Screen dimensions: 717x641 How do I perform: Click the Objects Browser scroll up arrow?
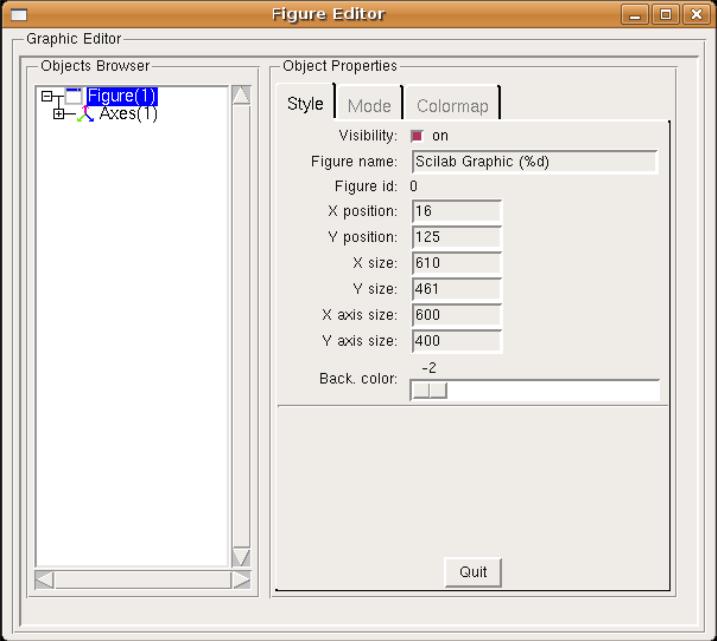coord(241,95)
